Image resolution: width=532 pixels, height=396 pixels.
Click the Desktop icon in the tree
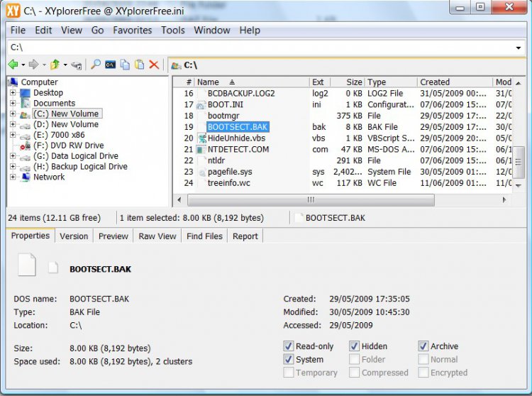pos(25,93)
